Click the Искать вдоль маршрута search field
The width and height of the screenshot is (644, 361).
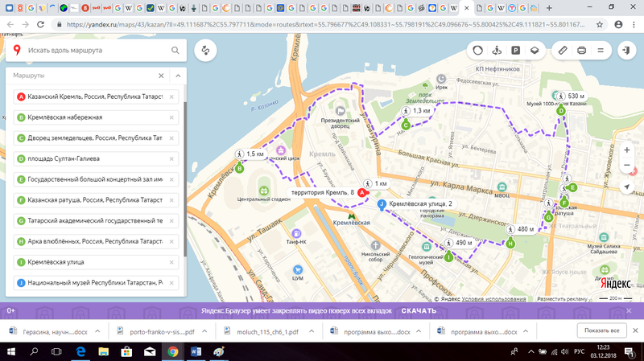tap(97, 51)
